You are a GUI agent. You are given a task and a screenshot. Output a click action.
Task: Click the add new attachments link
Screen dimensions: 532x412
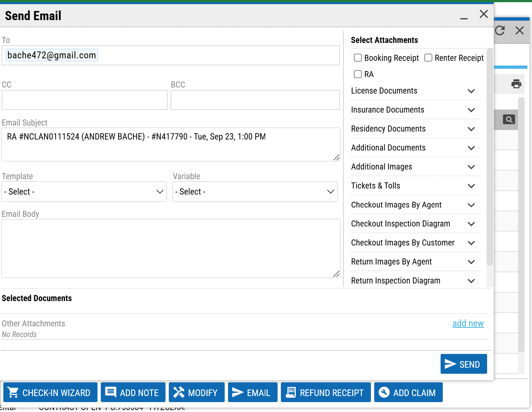(x=468, y=323)
